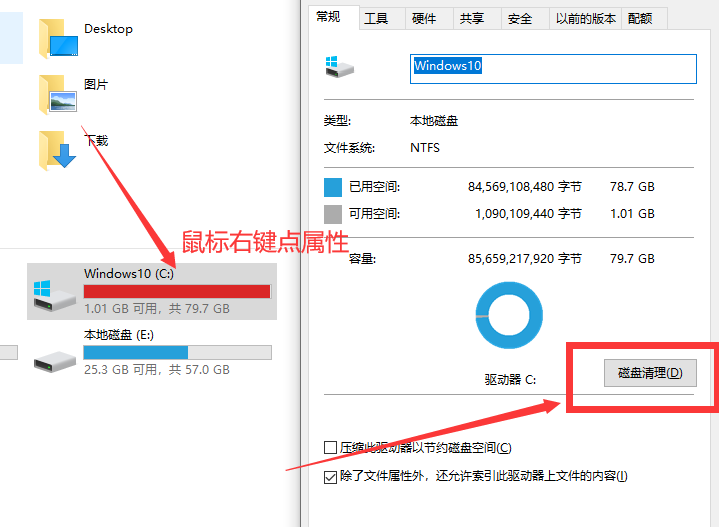Click the drive icon beside the name field
The height and width of the screenshot is (527, 719).
[339, 68]
